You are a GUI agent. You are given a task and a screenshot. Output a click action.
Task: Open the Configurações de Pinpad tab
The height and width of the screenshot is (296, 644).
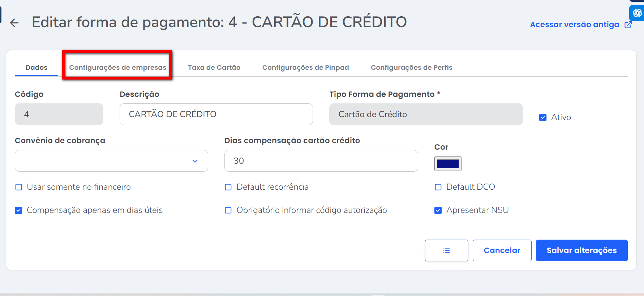(x=305, y=68)
